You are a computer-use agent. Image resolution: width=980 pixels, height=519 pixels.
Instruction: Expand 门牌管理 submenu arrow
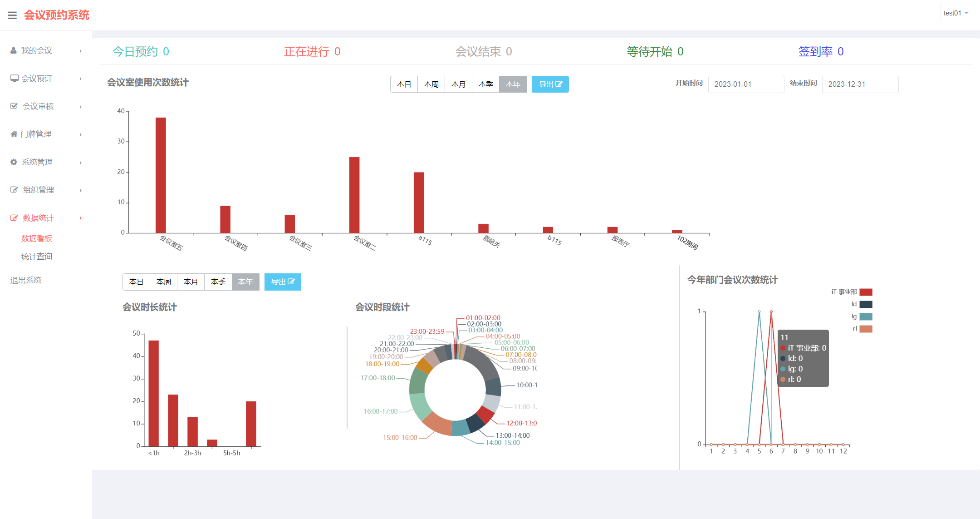tap(80, 134)
